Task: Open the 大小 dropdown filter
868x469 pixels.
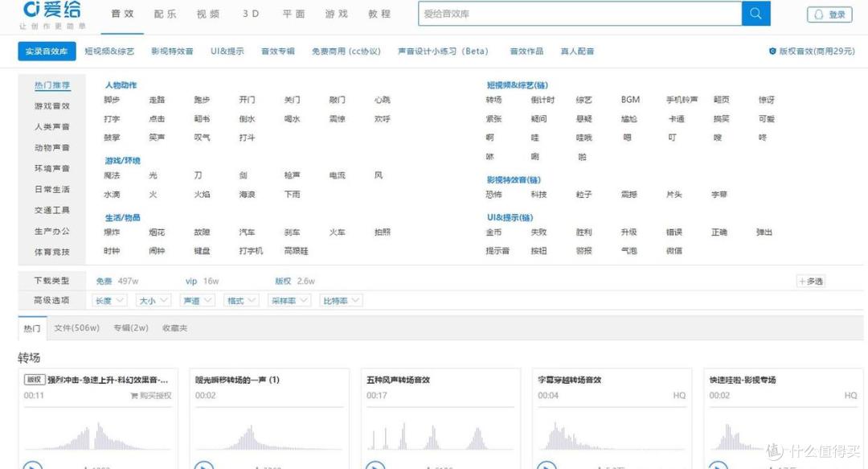Action: coord(153,301)
